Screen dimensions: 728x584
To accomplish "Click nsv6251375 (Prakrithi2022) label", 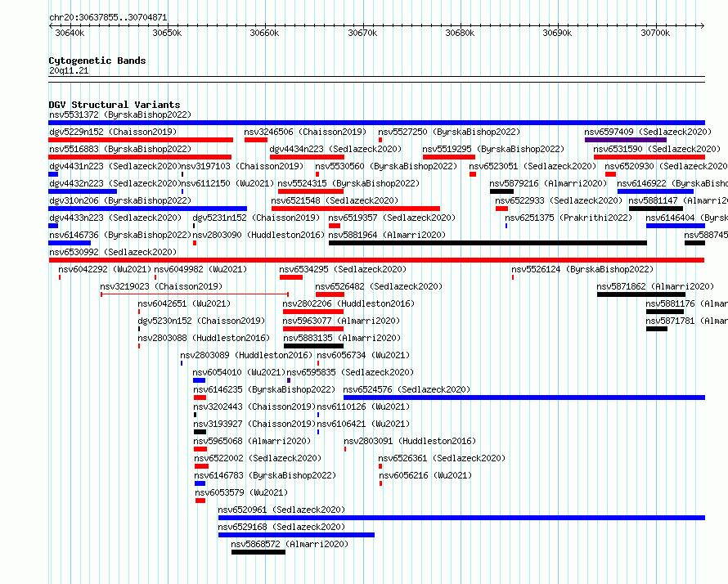I will click(x=568, y=218).
